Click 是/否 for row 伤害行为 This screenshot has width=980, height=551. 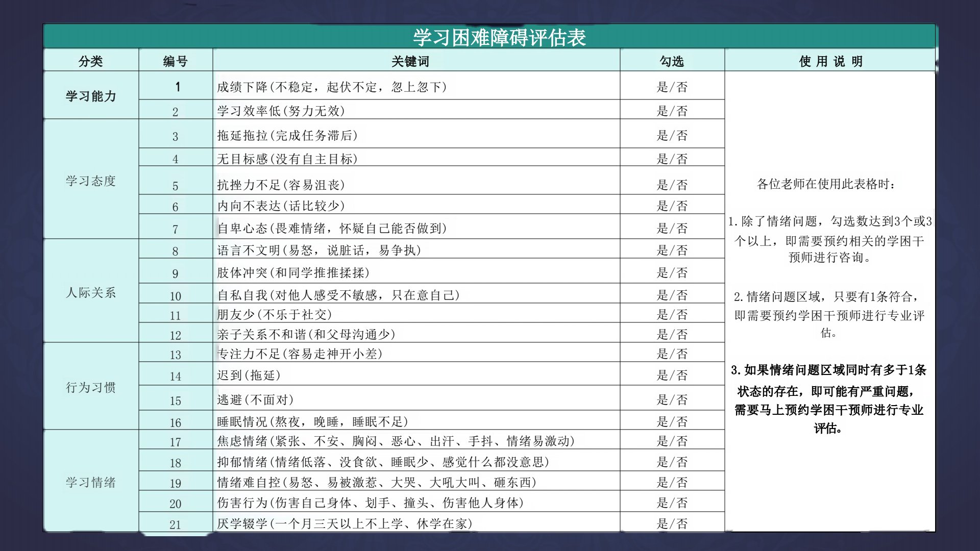672,503
